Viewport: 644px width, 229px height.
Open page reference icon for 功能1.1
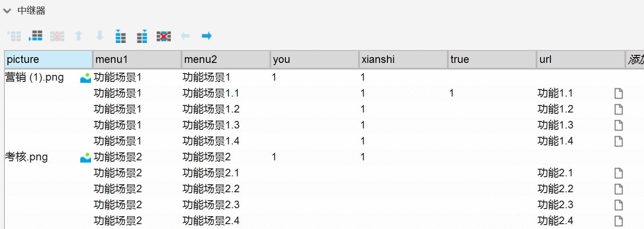[618, 93]
